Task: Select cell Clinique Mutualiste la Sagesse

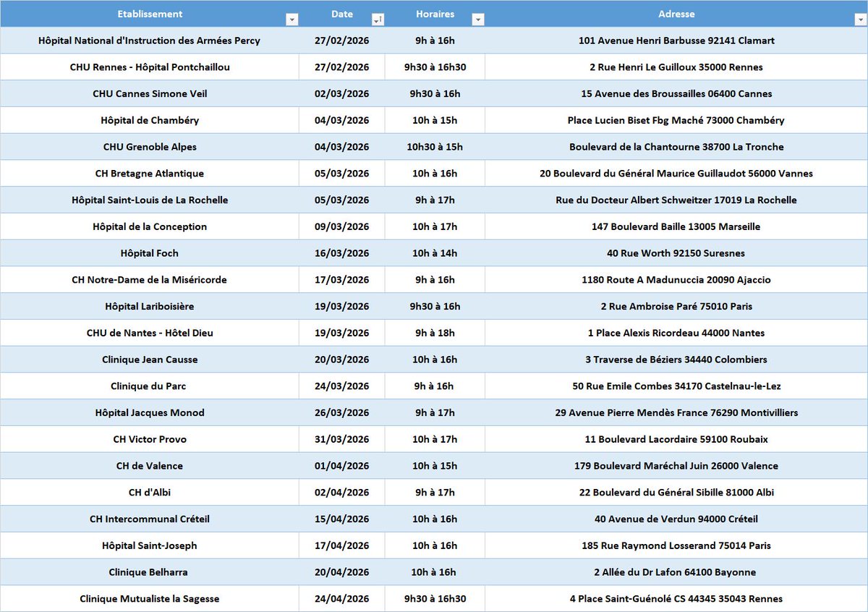Action: coord(150,599)
